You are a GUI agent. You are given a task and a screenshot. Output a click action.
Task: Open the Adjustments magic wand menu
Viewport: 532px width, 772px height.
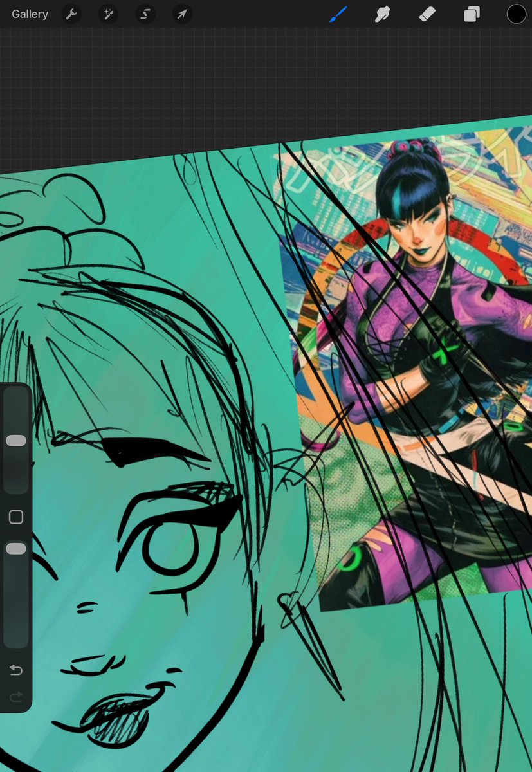click(x=108, y=14)
